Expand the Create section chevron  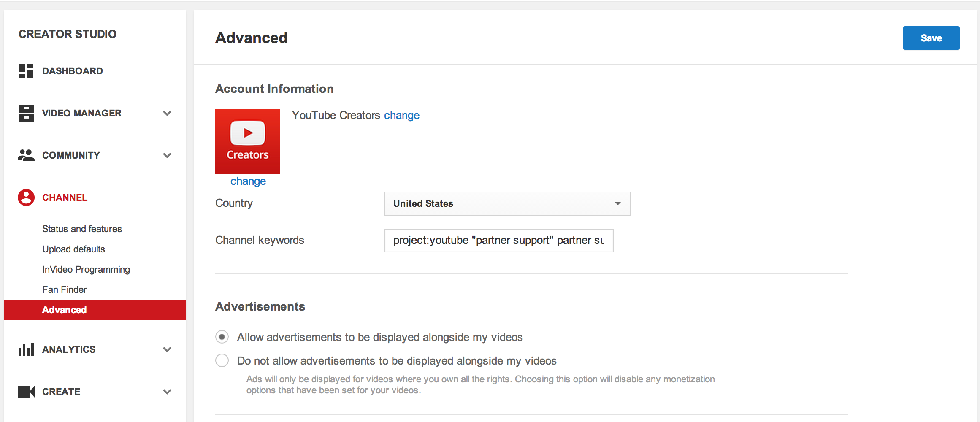tap(167, 392)
